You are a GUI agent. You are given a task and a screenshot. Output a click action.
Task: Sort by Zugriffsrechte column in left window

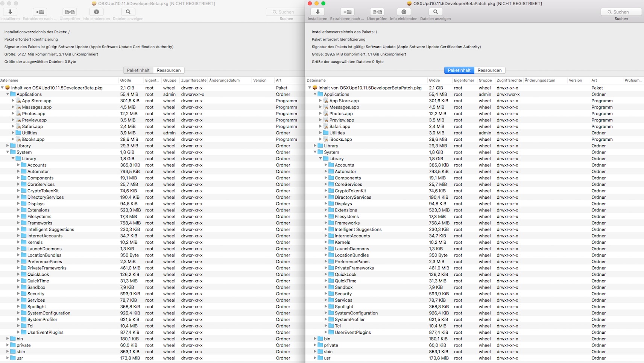194,80
